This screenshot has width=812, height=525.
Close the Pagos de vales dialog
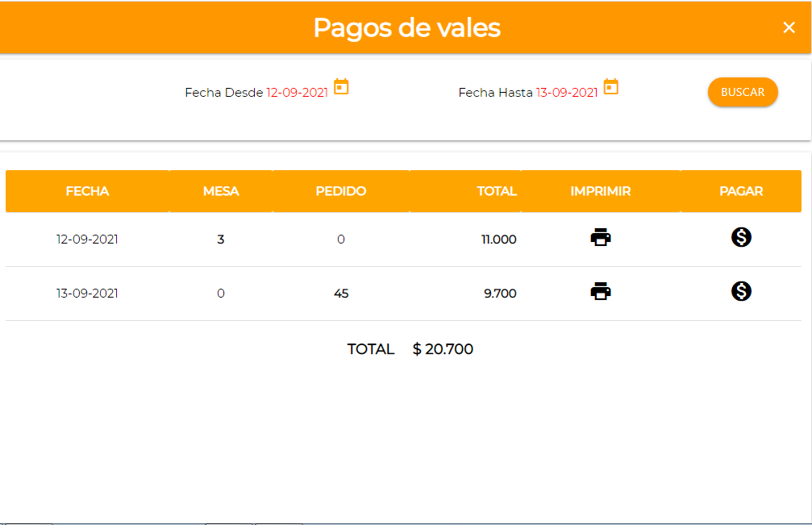(x=789, y=27)
